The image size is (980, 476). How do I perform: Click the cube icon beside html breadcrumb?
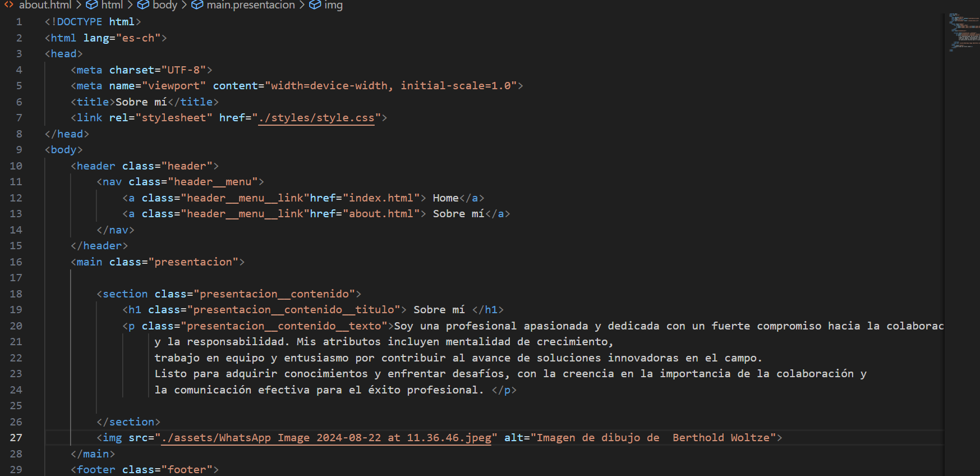(92, 4)
